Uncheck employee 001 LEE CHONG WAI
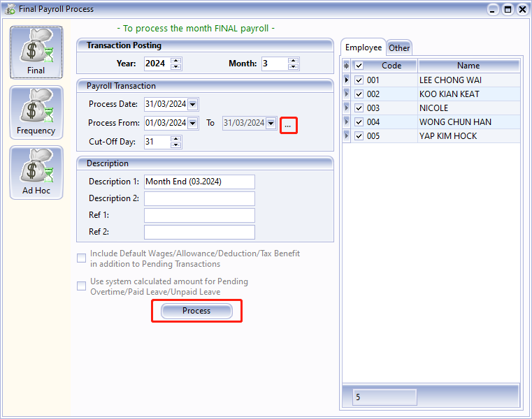Viewport: 532px width, 419px height. (359, 80)
